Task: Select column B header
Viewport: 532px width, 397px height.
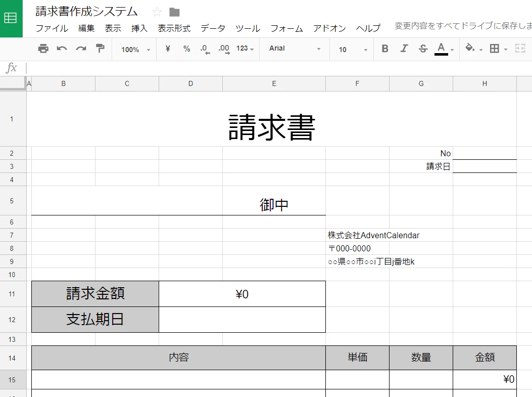Action: (x=64, y=83)
